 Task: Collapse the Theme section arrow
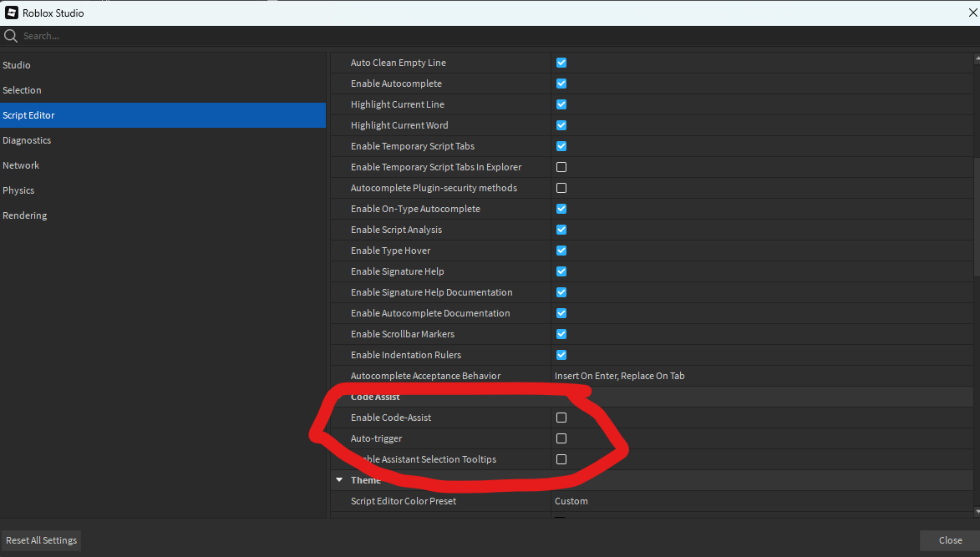click(x=339, y=480)
